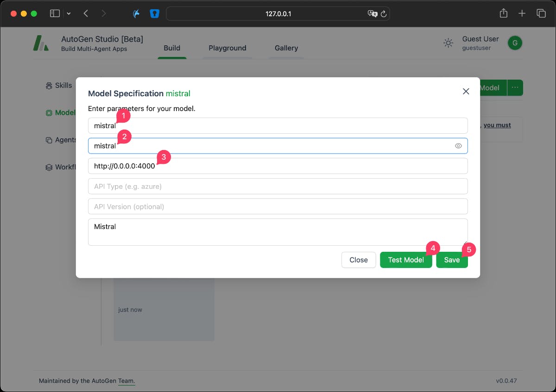Click the base URL field with http://0.0.0.0:4000

[278, 166]
